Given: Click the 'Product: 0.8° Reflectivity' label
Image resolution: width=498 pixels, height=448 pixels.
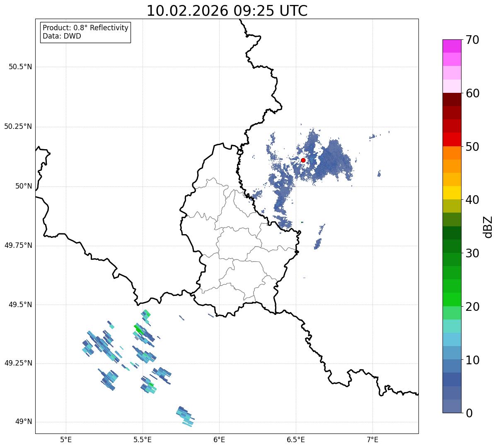Looking at the screenshot, I should [x=86, y=28].
